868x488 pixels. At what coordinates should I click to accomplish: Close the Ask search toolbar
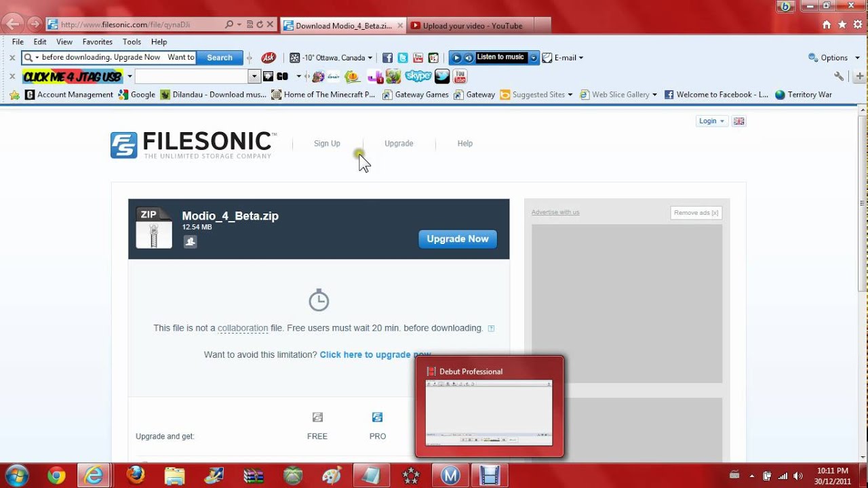coord(12,58)
